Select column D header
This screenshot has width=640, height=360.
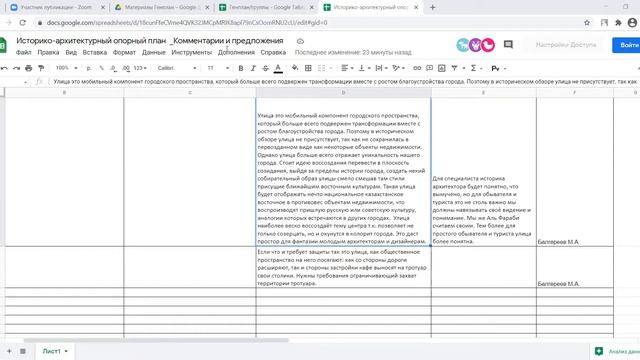click(343, 93)
